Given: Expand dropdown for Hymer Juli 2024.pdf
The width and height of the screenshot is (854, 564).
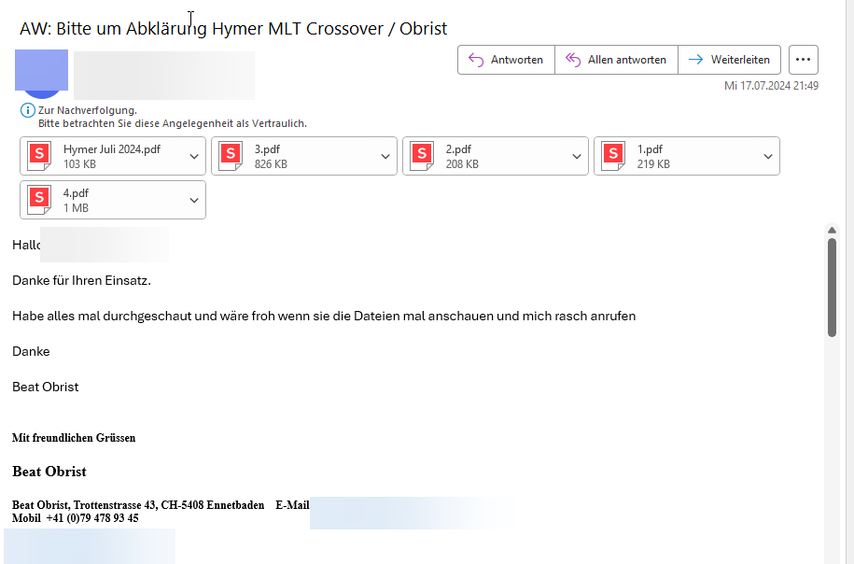Looking at the screenshot, I should click(x=194, y=157).
